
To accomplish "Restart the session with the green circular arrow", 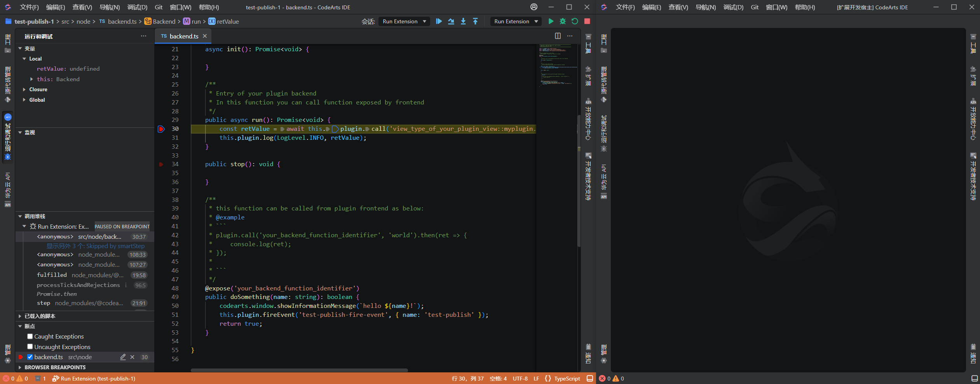I will [x=575, y=21].
